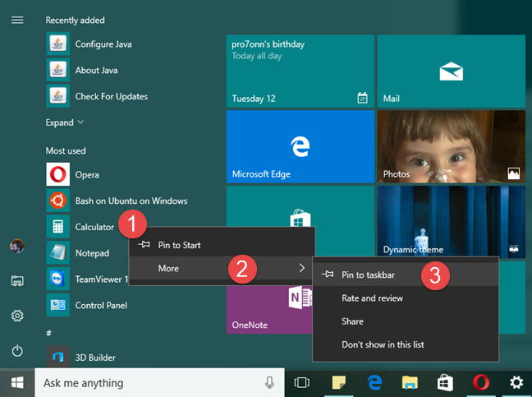Click the Control Panel icon

(58, 305)
